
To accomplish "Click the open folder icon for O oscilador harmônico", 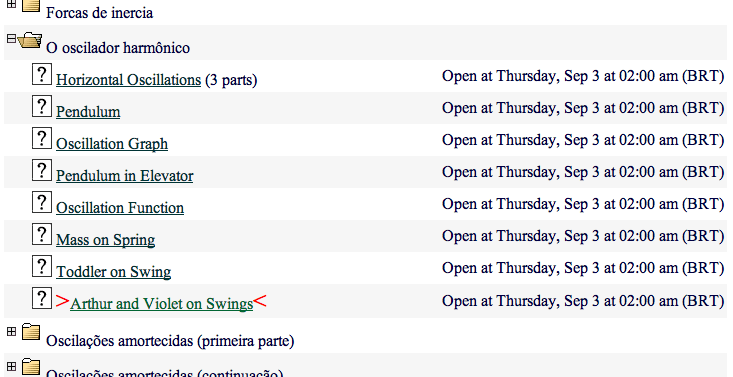I will coord(30,41).
